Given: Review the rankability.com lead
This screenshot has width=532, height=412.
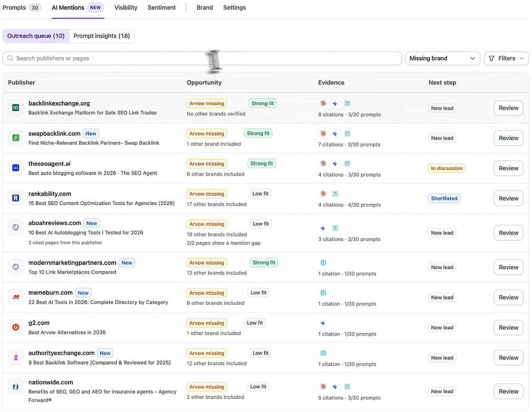Looking at the screenshot, I should [509, 198].
